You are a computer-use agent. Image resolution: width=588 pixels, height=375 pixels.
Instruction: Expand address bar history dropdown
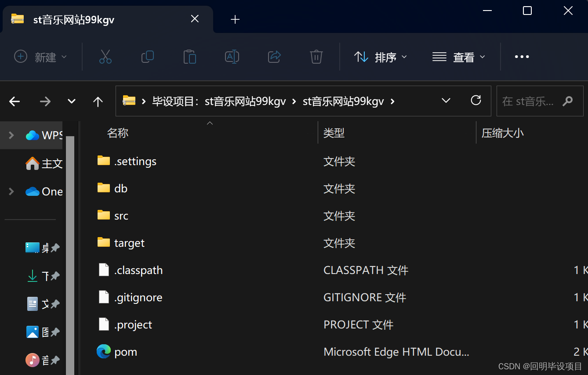click(446, 101)
